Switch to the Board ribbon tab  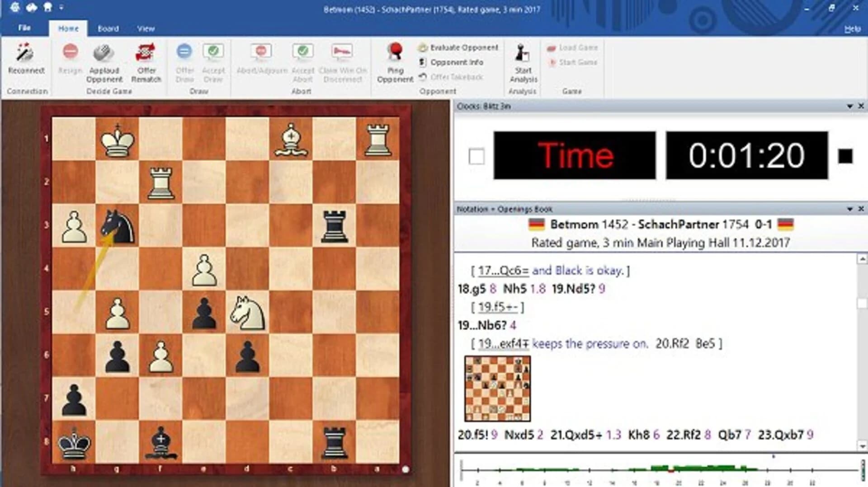click(107, 28)
